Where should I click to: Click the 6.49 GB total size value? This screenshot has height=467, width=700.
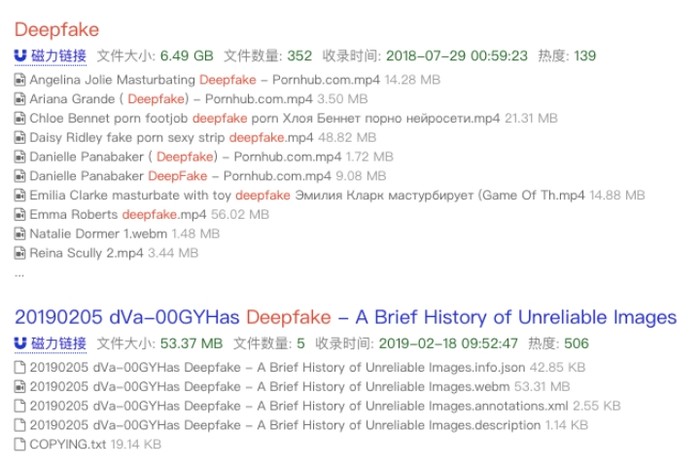pyautogui.click(x=187, y=56)
